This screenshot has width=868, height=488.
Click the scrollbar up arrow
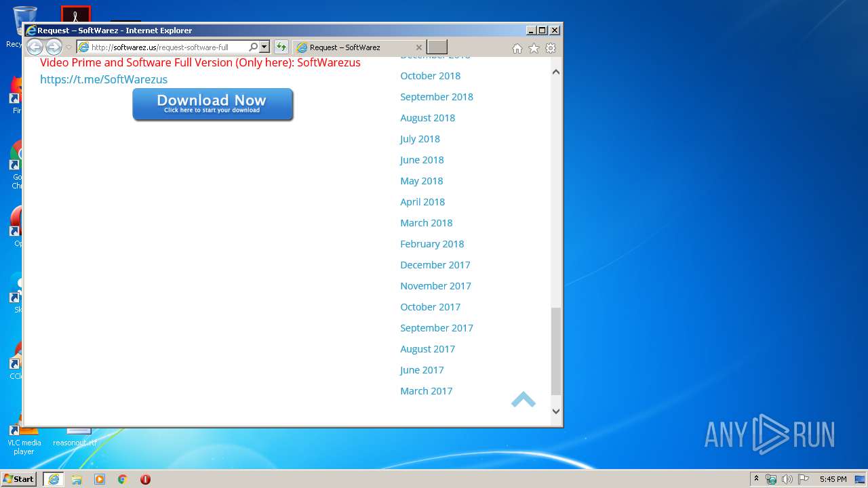[556, 72]
